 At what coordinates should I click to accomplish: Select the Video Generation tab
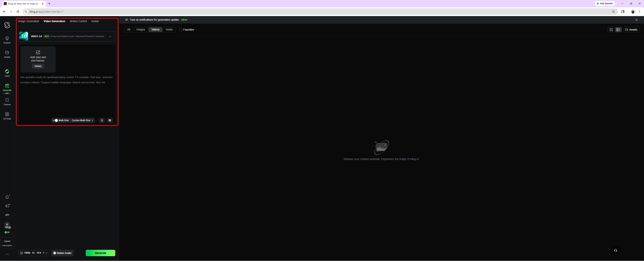point(54,21)
